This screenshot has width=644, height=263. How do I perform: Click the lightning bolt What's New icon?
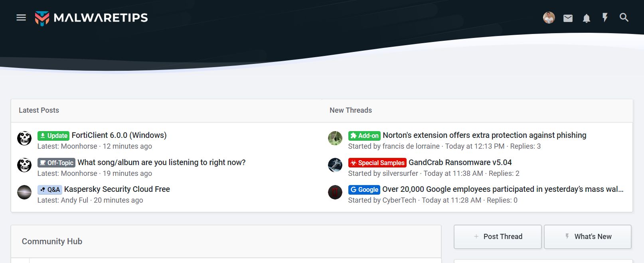point(605,18)
